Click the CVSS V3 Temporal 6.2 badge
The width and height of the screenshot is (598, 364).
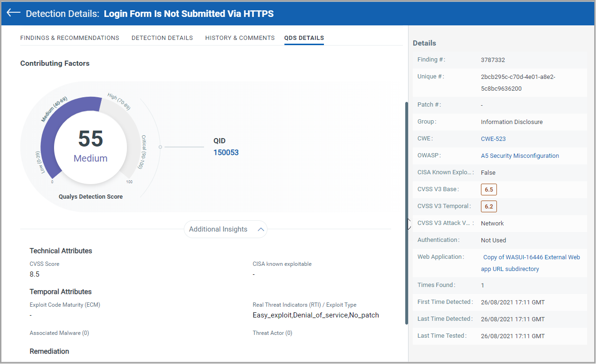(488, 206)
